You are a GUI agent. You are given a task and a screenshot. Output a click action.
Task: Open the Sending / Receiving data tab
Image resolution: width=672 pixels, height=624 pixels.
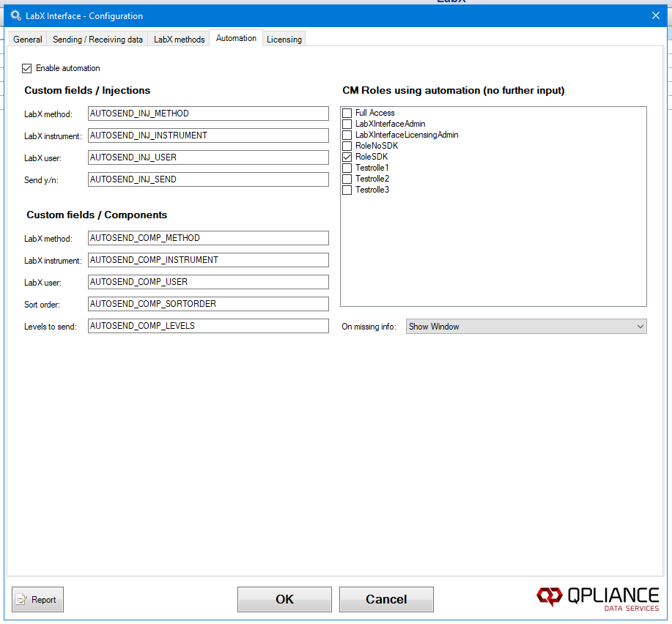point(97,40)
